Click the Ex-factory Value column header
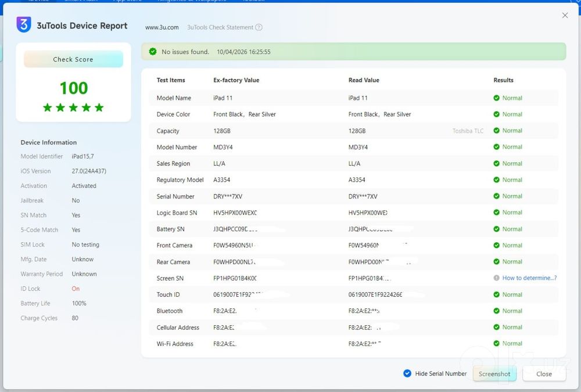581x392 pixels. 236,80
